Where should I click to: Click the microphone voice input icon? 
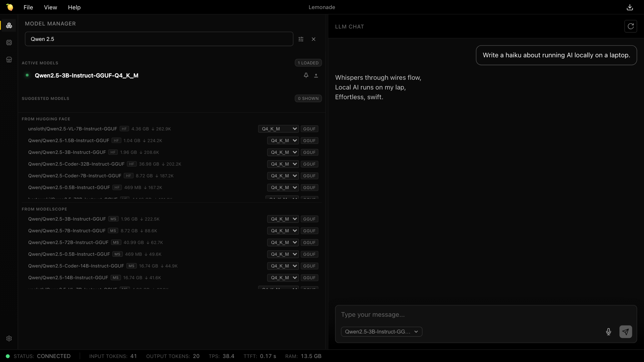(608, 332)
